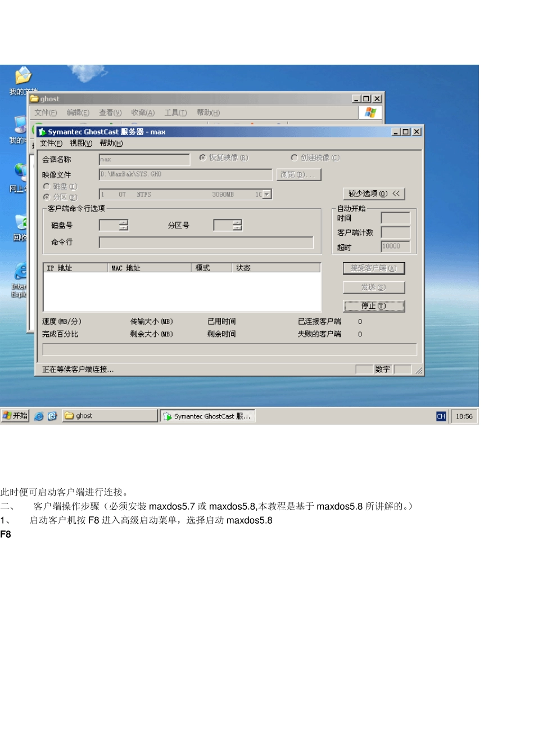Open 文件 menu in ghost window
This screenshot has height=756, width=534.
(x=46, y=112)
